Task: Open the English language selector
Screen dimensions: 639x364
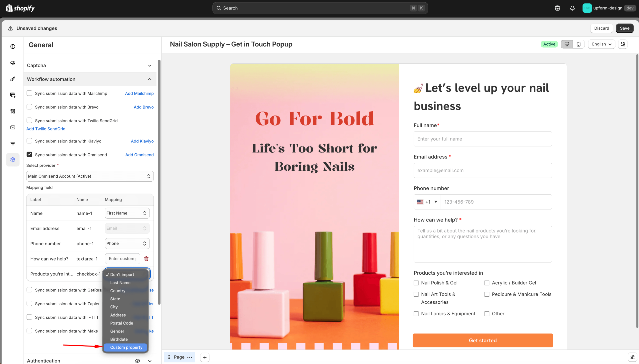Action: point(602,44)
